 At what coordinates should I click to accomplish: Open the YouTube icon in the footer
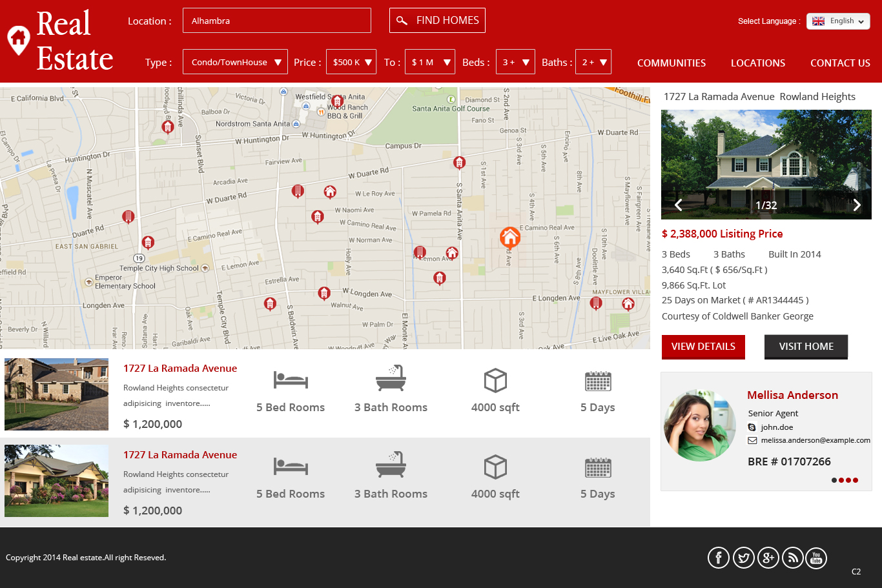[816, 558]
